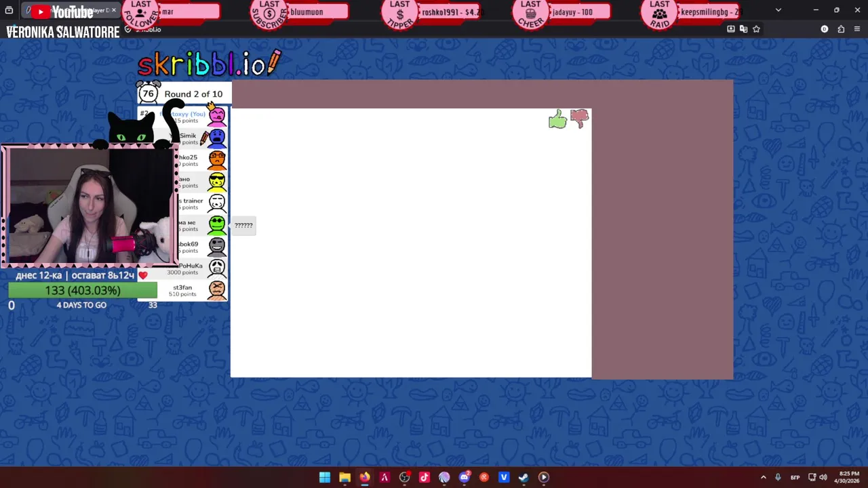The image size is (868, 488).
Task: Click st3fan's tan avatar
Action: coord(217,290)
